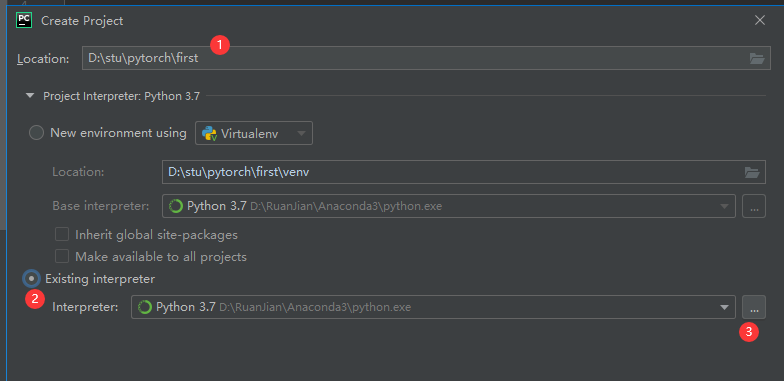
Task: Click the venv Location path field
Action: click(464, 172)
